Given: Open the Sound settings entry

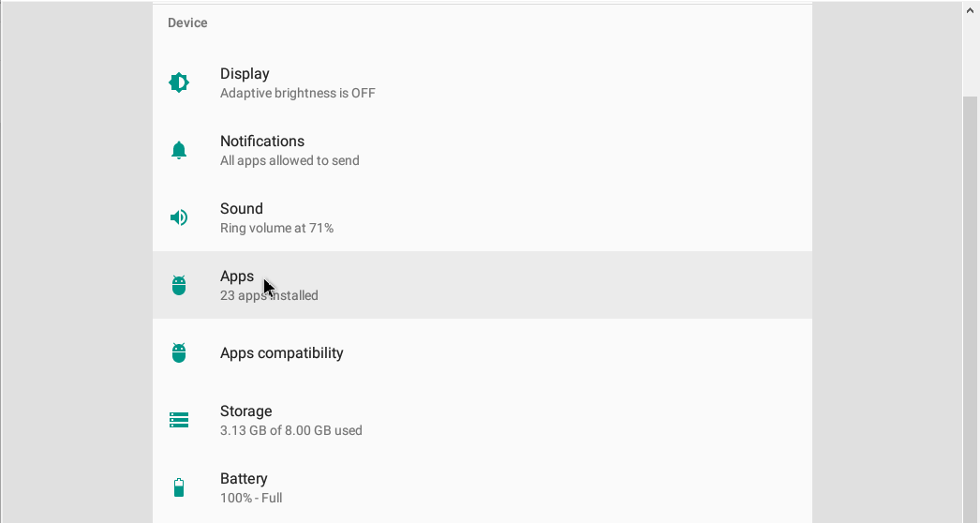Looking at the screenshot, I should pos(483,217).
